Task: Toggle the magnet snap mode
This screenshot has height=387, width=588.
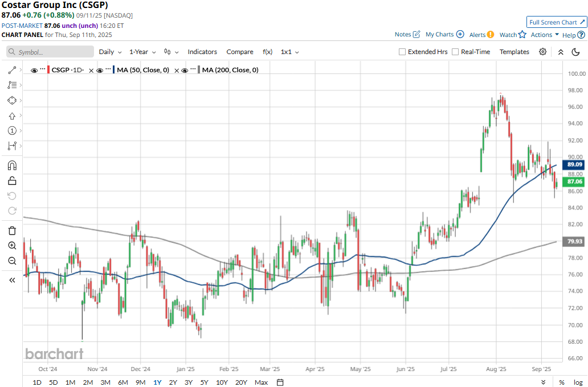Action: [12, 166]
